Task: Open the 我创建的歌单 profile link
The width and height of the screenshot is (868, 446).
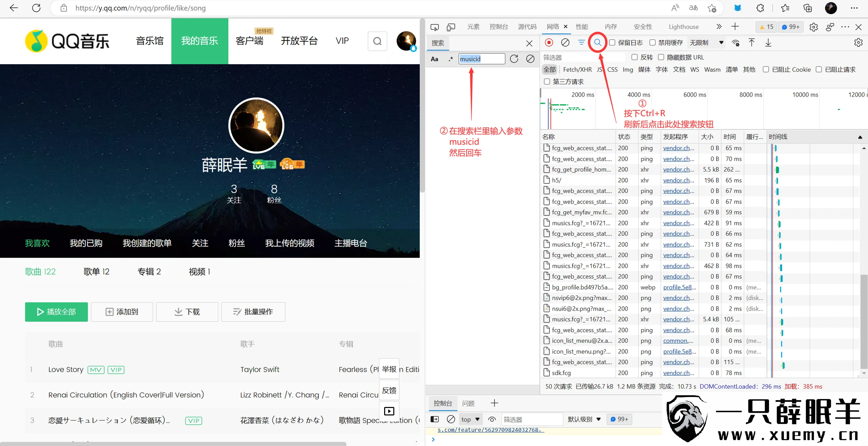Action: click(147, 243)
